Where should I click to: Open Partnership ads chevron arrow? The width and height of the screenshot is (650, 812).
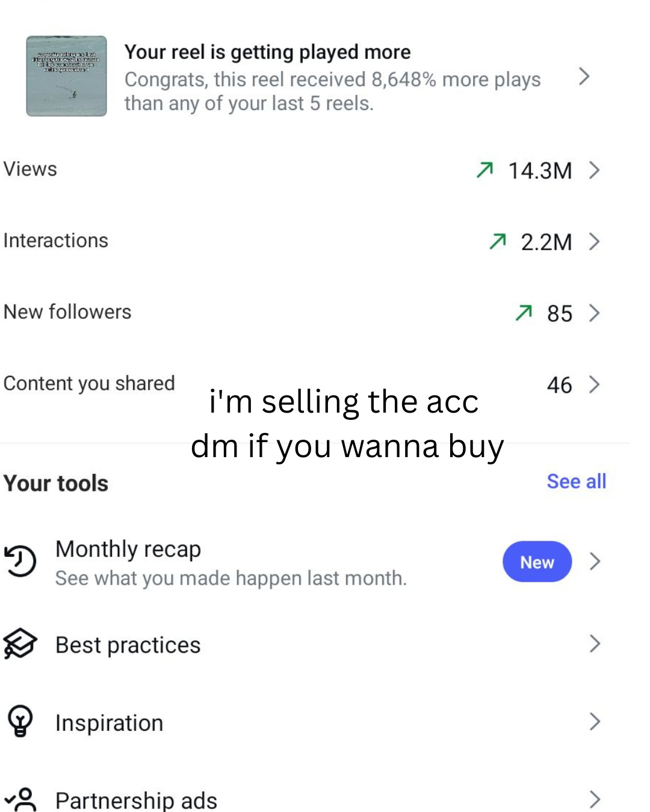click(595, 799)
